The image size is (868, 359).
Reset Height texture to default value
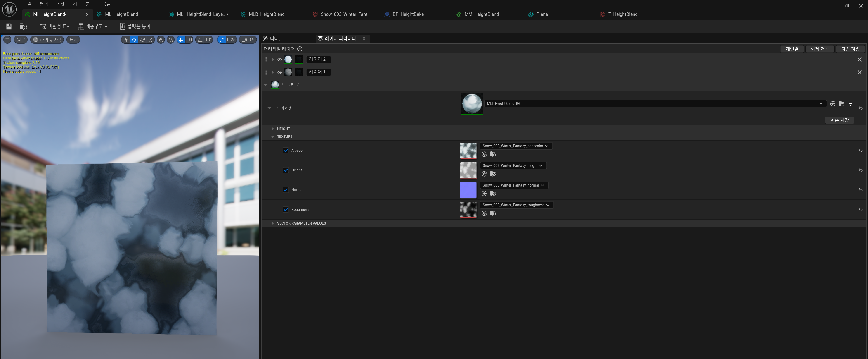click(860, 170)
